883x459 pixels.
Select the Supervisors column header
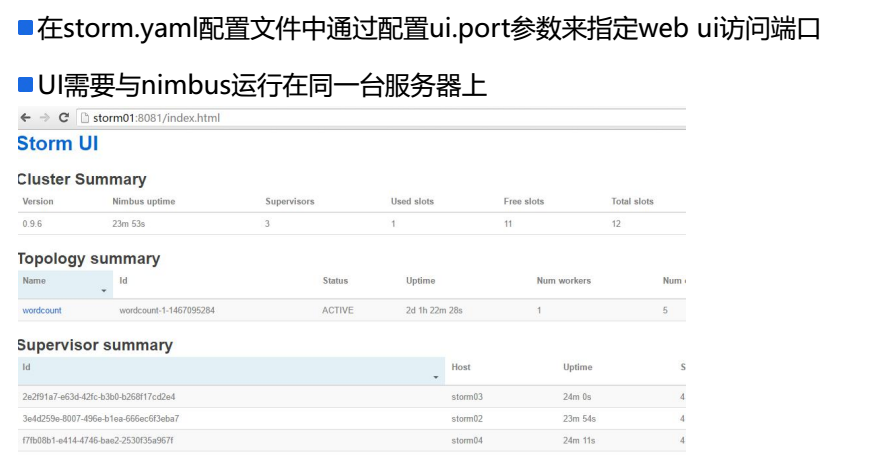click(x=290, y=201)
